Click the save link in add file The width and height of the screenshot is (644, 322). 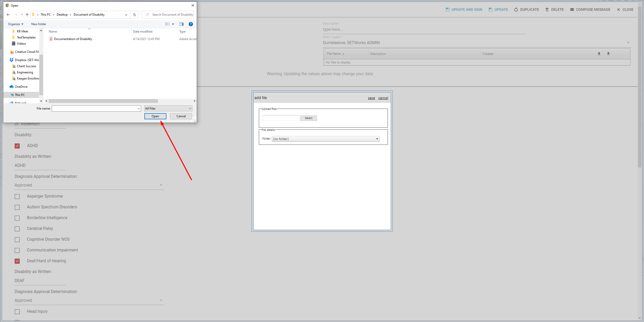click(x=371, y=98)
